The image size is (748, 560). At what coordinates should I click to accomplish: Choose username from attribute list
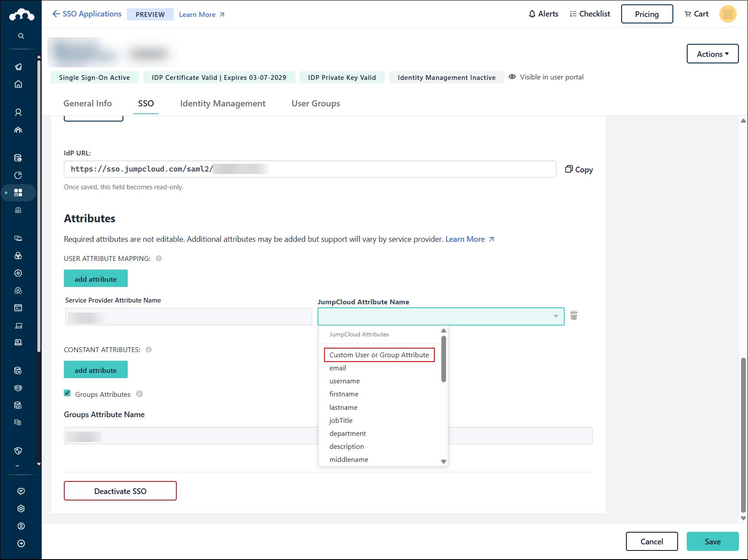[x=344, y=381]
